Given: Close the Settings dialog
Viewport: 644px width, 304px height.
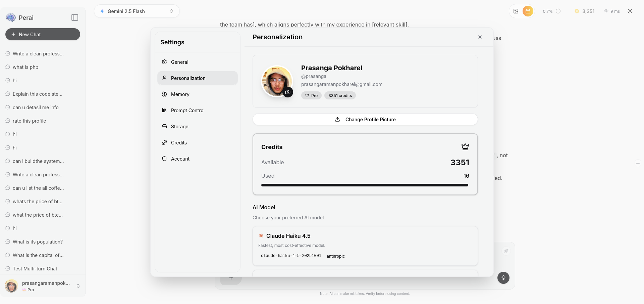Looking at the screenshot, I should click(x=480, y=37).
